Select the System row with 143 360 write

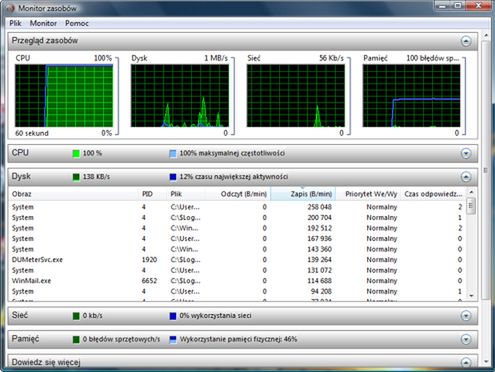(x=237, y=249)
